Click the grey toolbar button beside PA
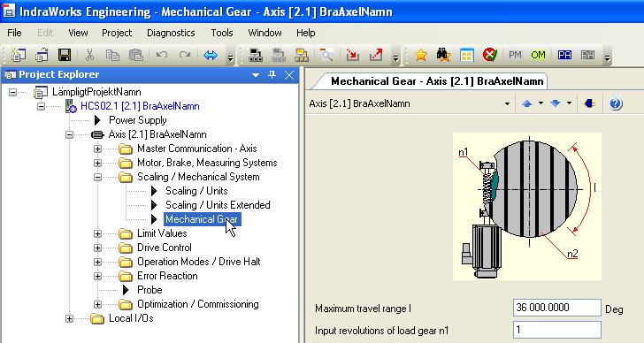 click(x=587, y=55)
